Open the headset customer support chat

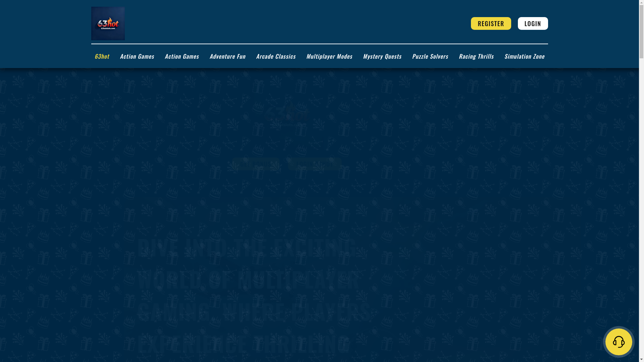(x=618, y=342)
